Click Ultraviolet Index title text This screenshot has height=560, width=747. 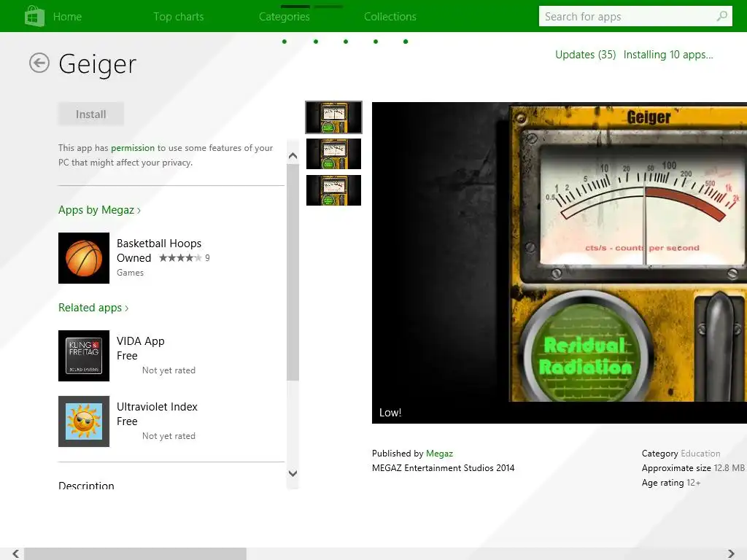pyautogui.click(x=157, y=407)
